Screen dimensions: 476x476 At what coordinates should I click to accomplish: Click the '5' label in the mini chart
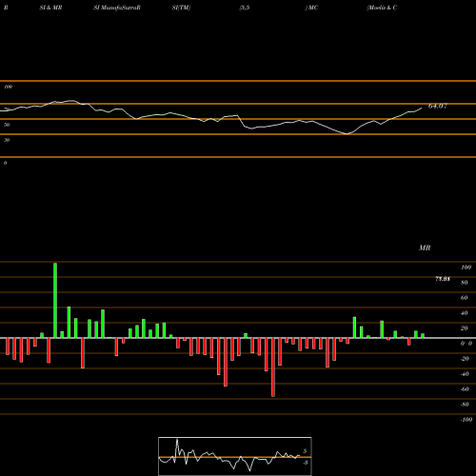click(x=305, y=451)
